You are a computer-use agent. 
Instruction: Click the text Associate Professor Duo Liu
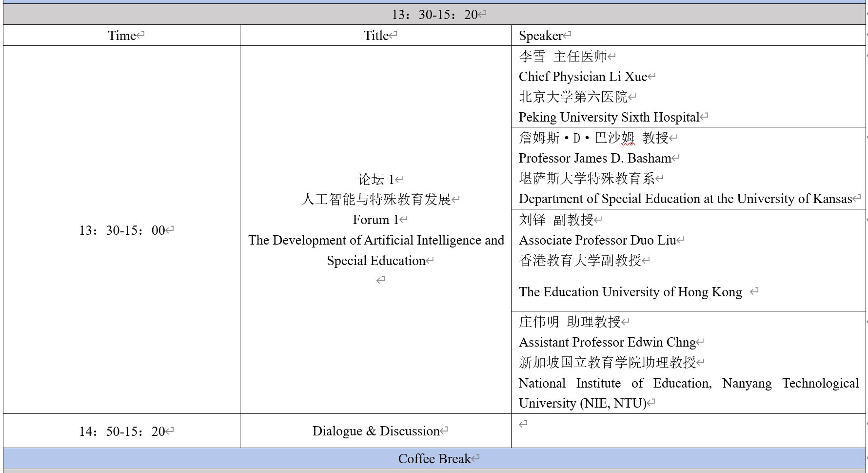click(x=597, y=240)
